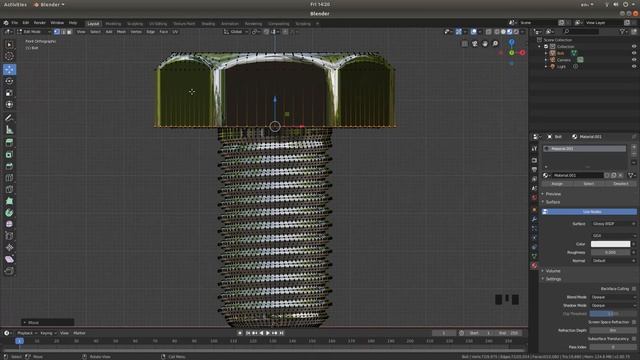Open the File menu

coord(15,23)
